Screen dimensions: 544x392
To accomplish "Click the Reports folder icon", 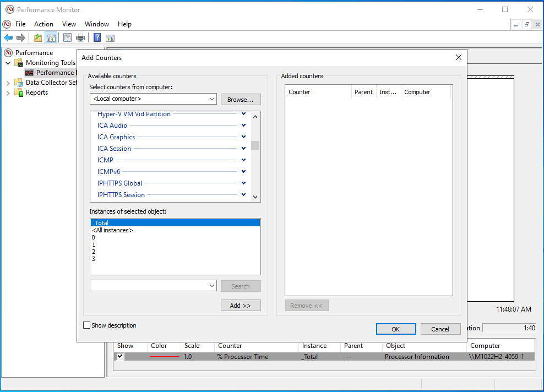I will (19, 92).
